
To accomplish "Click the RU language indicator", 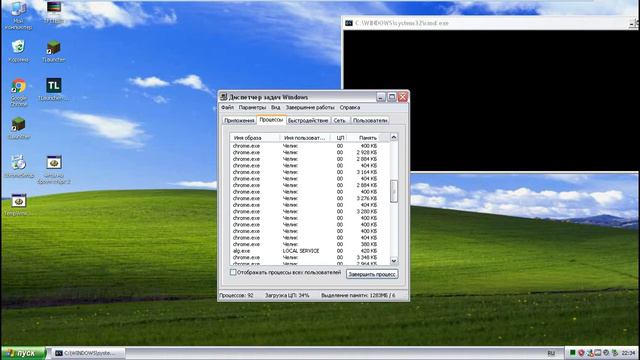I will 551,353.
